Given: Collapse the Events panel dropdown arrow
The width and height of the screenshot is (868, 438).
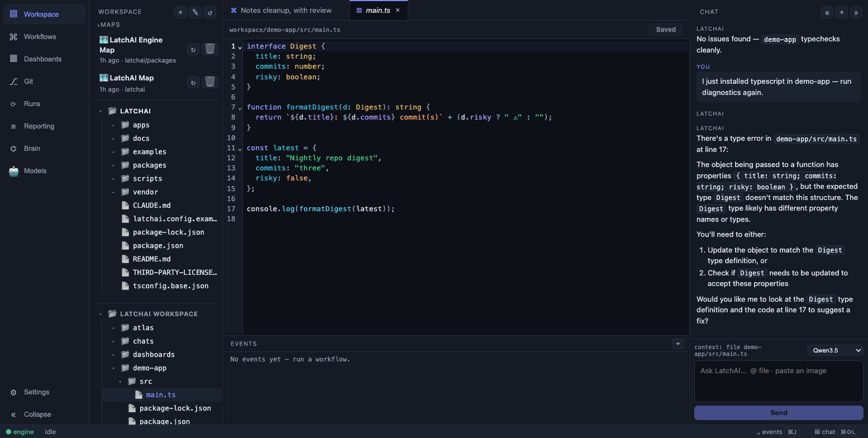Looking at the screenshot, I should pyautogui.click(x=678, y=344).
